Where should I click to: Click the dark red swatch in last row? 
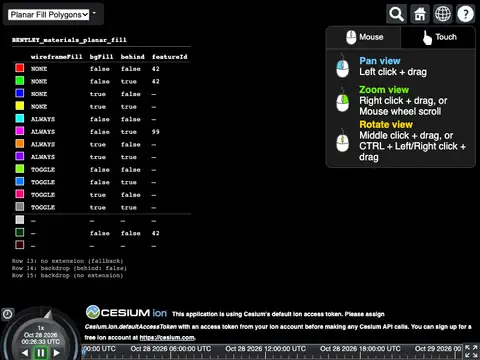[x=20, y=245]
